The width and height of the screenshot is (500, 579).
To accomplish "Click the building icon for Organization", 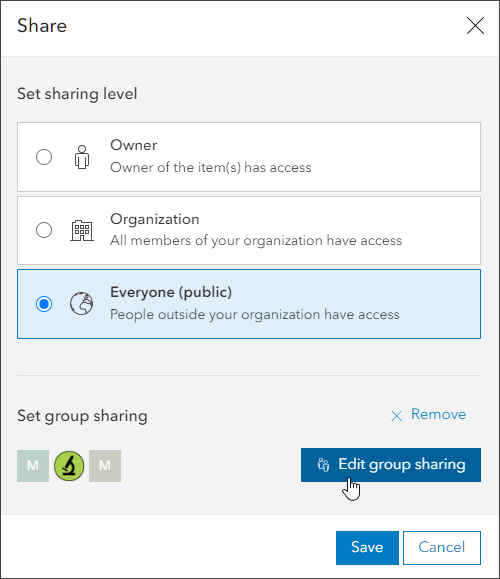I will coord(82,230).
